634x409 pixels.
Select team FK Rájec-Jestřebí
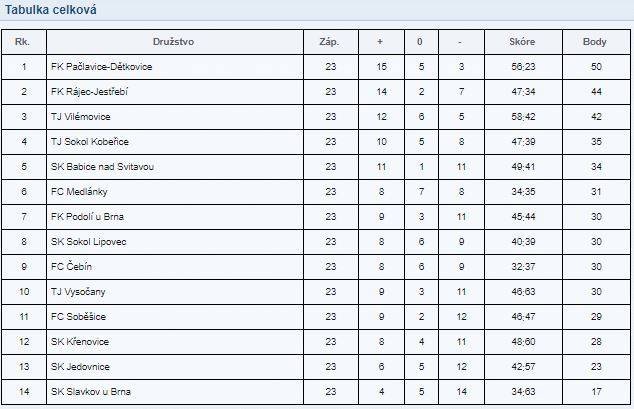(x=89, y=92)
